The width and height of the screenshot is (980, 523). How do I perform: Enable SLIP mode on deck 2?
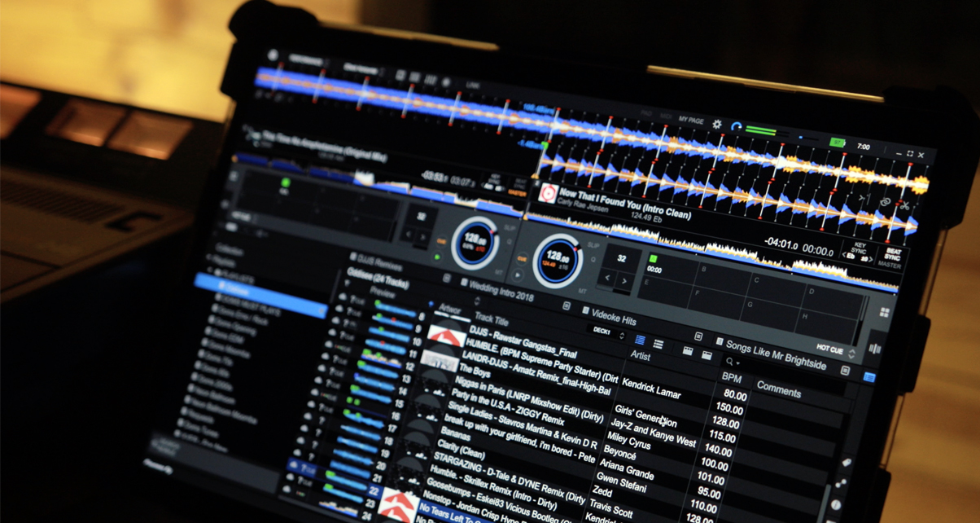pyautogui.click(x=593, y=245)
